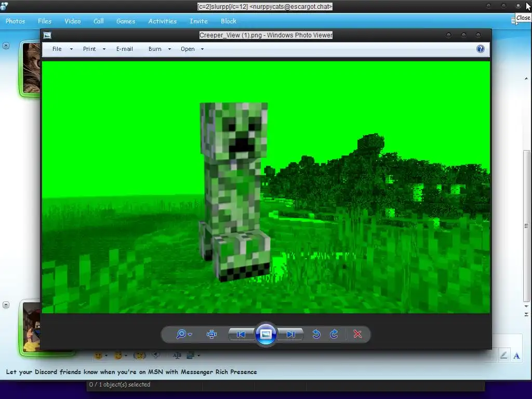
Task: Open the emoticon picker in Messenger
Action: point(98,355)
